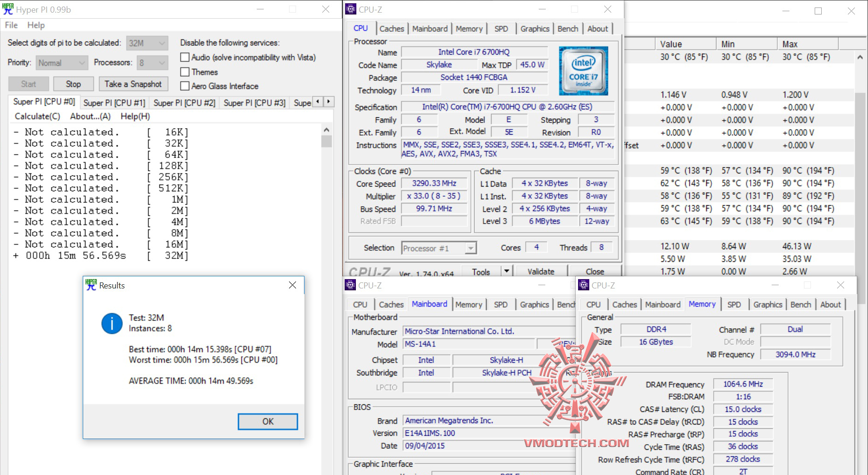Switch to Super PI [CPU #1] tab
The image size is (868, 475).
click(x=114, y=103)
